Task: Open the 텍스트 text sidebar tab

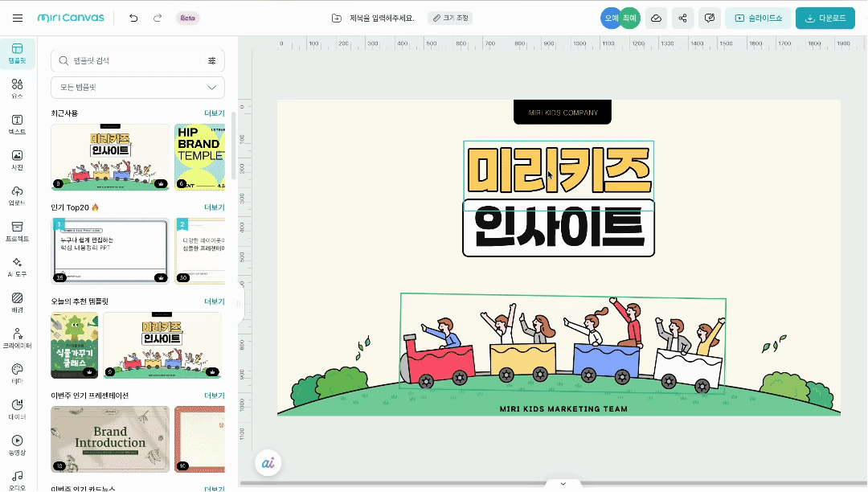Action: (18, 125)
